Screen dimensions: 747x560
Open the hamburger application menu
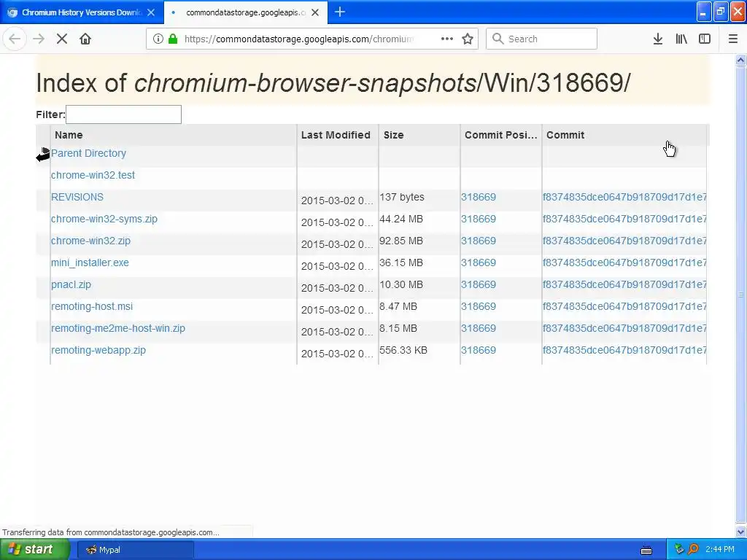(x=733, y=39)
